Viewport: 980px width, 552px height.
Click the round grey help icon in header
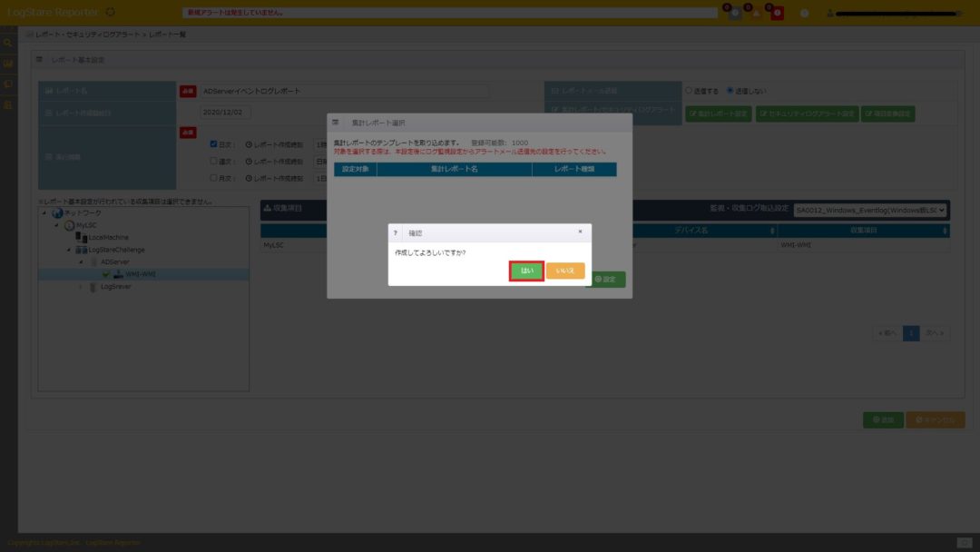804,13
